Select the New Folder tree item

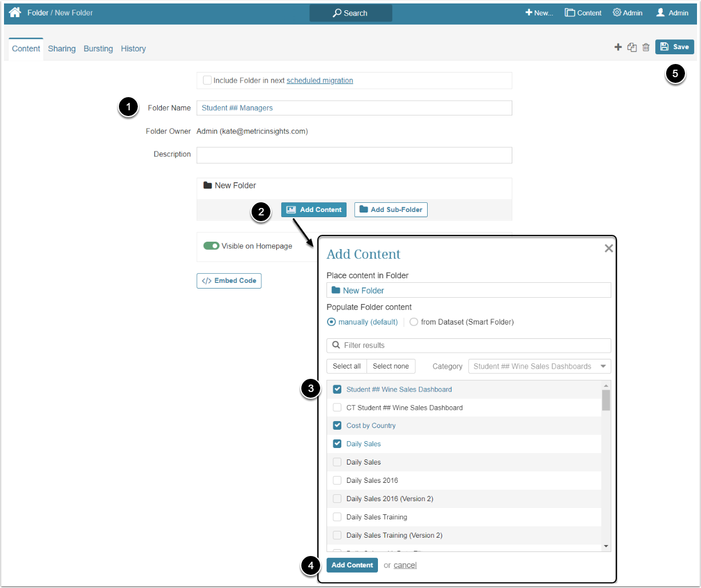pyautogui.click(x=230, y=185)
